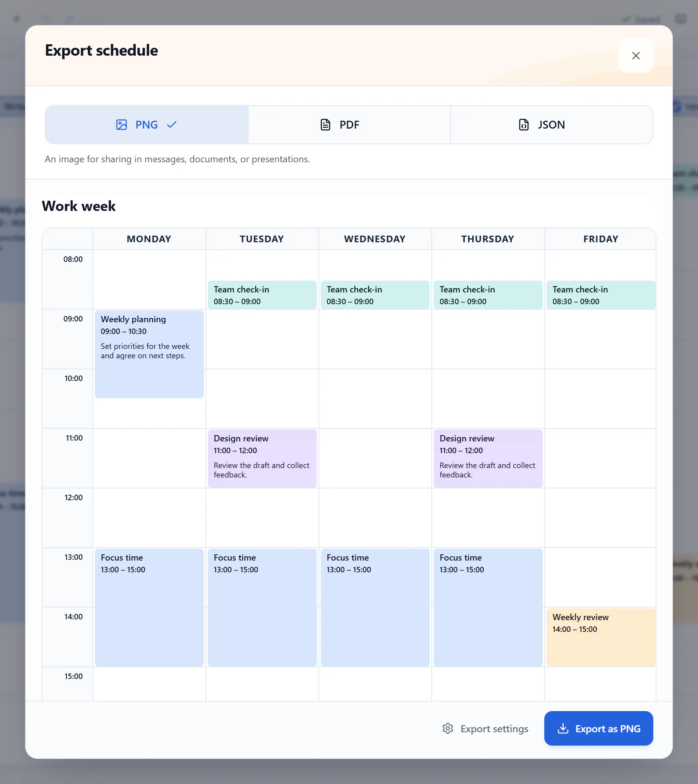Click the THURSDAY column header
The width and height of the screenshot is (698, 784).
pos(488,239)
